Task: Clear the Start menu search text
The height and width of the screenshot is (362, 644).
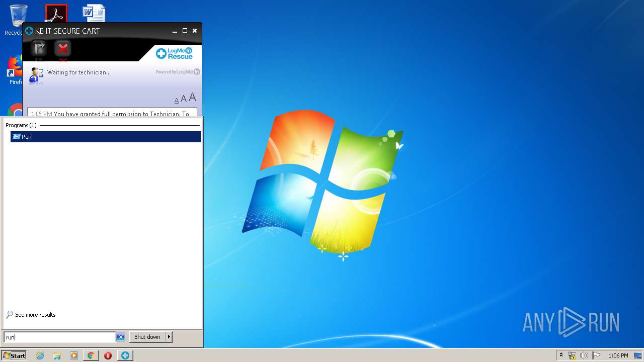Action: [121, 337]
